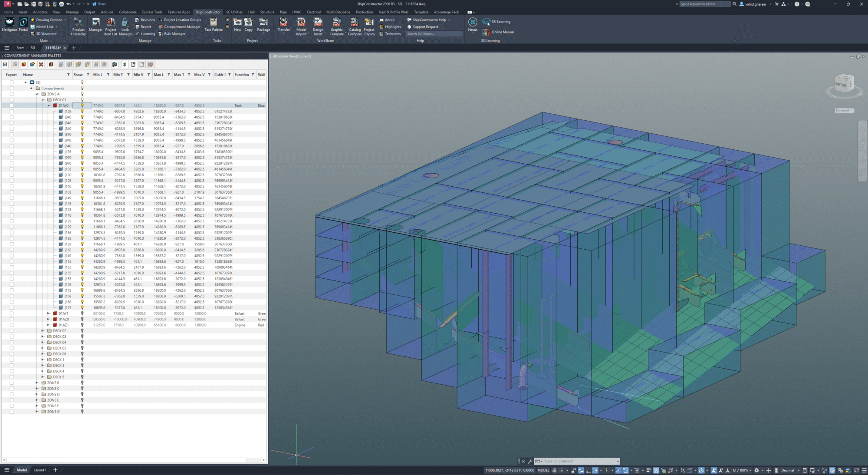Click the red X delete icon in palette toolbar
The width and height of the screenshot is (868, 475).
[x=41, y=64]
